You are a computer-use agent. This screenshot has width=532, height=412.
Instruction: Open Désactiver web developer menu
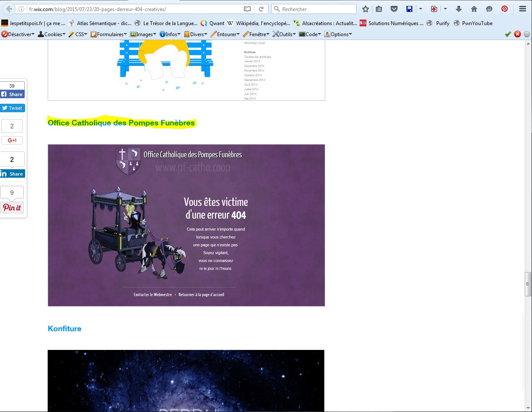point(18,34)
